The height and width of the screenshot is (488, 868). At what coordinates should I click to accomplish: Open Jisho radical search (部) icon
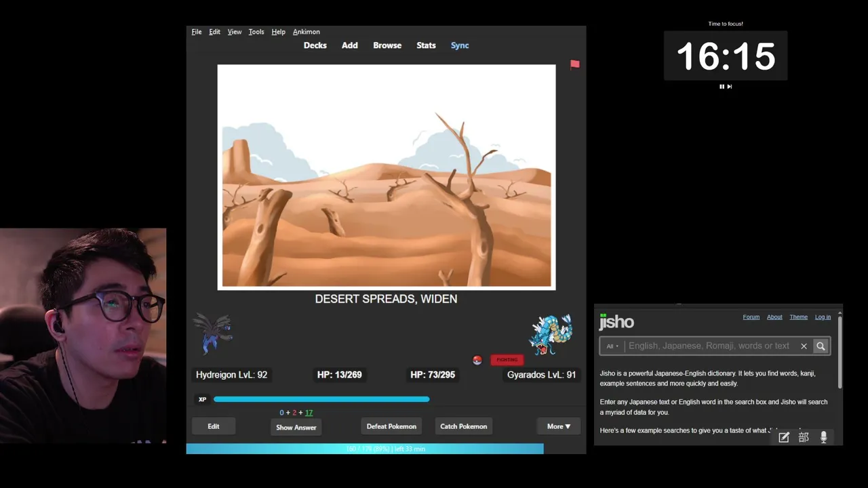[804, 438]
